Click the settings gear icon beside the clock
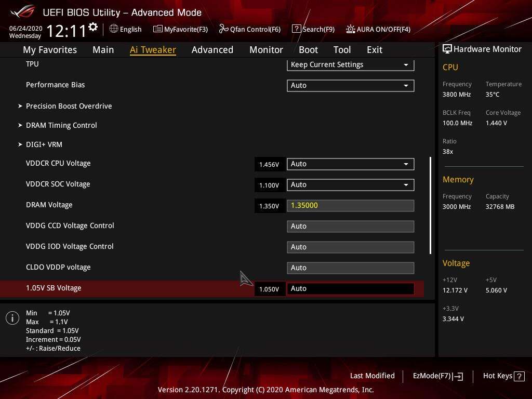This screenshot has width=532, height=399. (93, 27)
